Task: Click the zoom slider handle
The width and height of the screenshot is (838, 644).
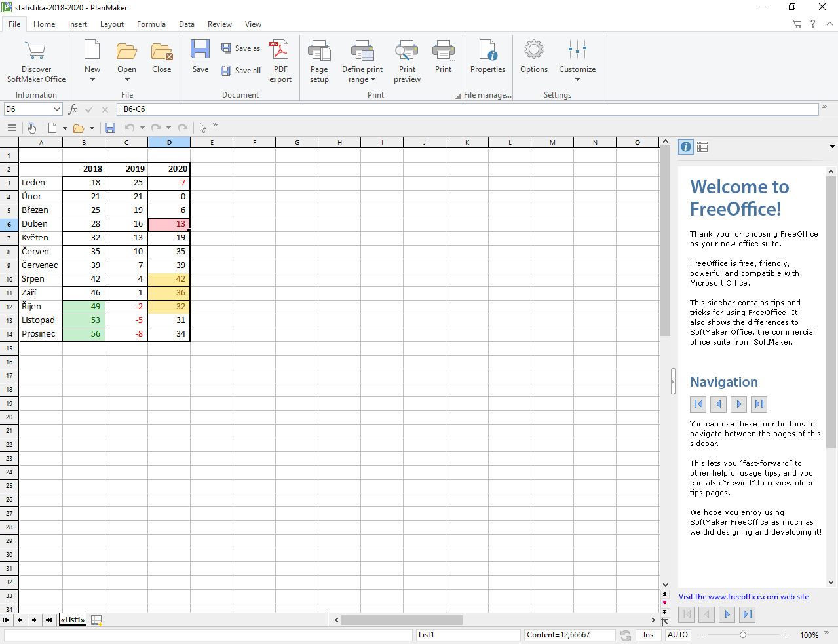Action: (742, 635)
